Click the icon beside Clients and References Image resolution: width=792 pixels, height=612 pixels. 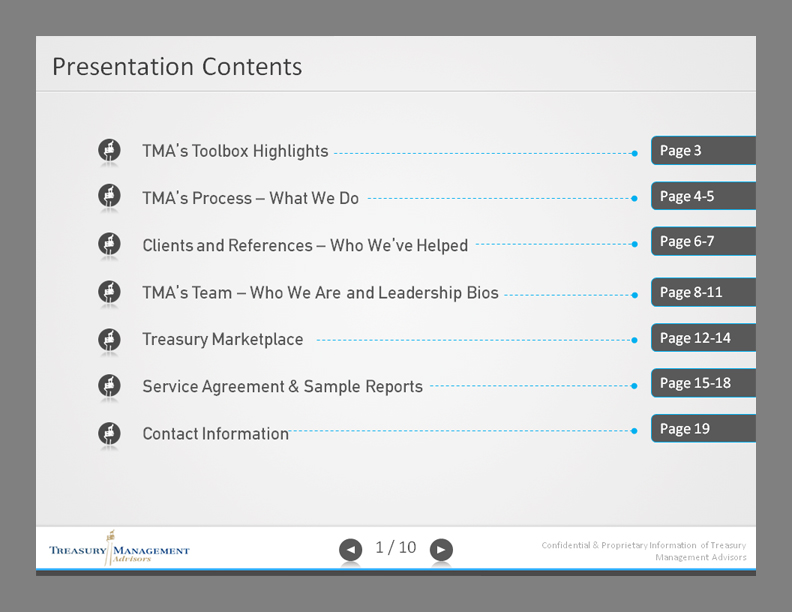coord(109,244)
